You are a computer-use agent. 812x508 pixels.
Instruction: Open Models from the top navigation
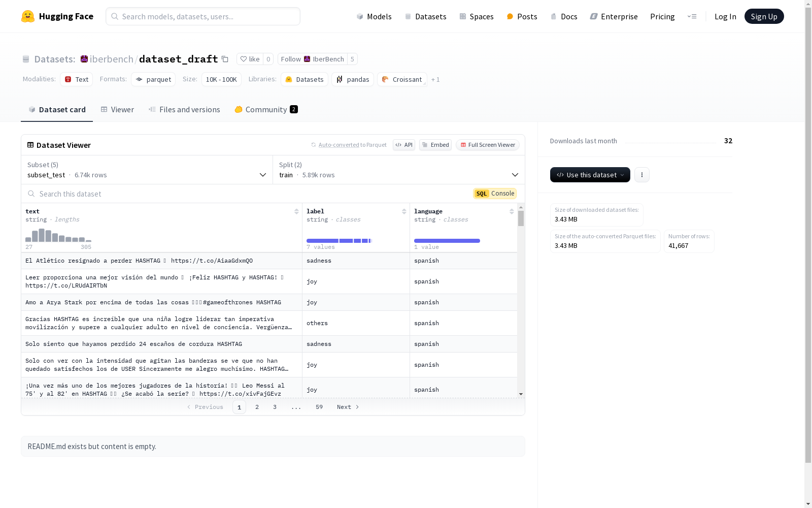click(x=374, y=16)
